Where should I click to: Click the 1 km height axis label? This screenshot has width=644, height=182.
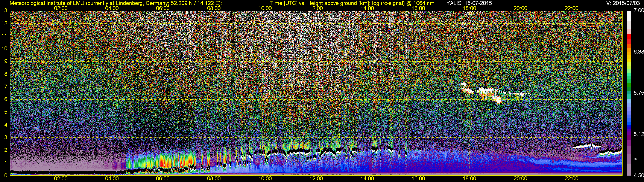[x=6, y=163]
